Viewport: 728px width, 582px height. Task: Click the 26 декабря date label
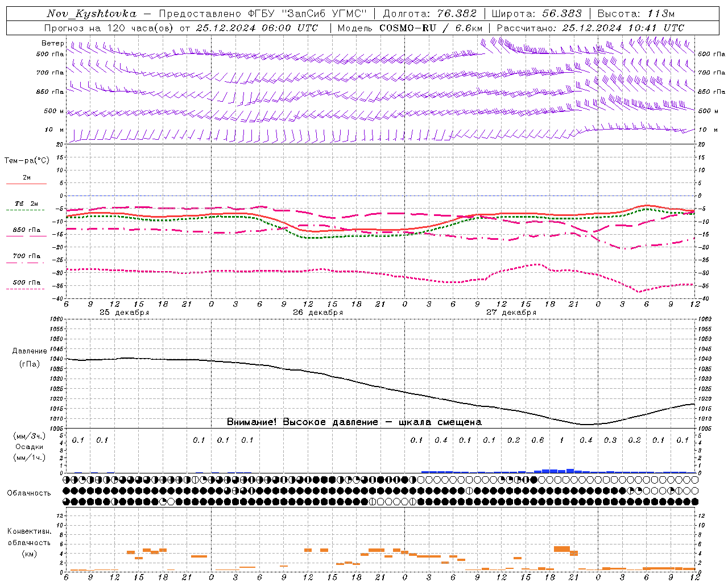318,313
